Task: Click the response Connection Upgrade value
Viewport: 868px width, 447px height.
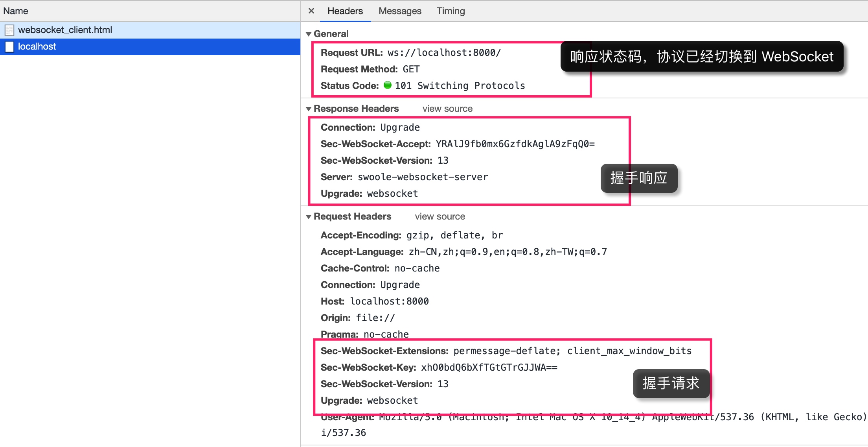Action: (400, 127)
